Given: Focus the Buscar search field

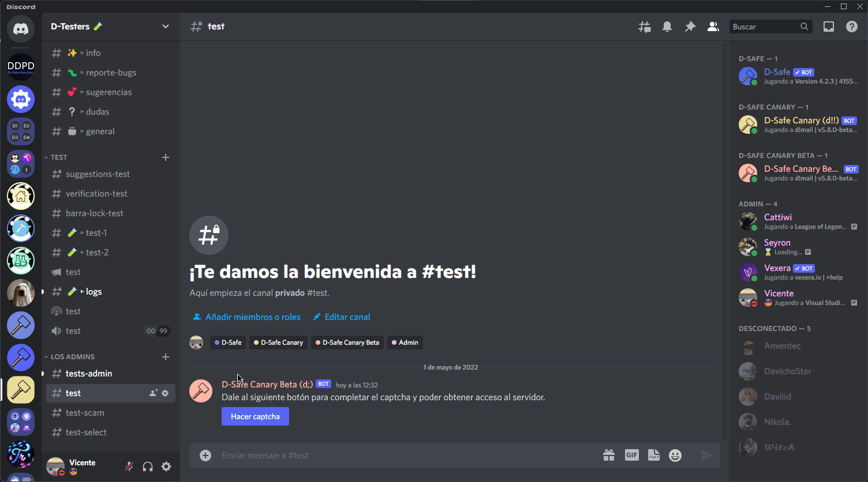Looking at the screenshot, I should (764, 27).
